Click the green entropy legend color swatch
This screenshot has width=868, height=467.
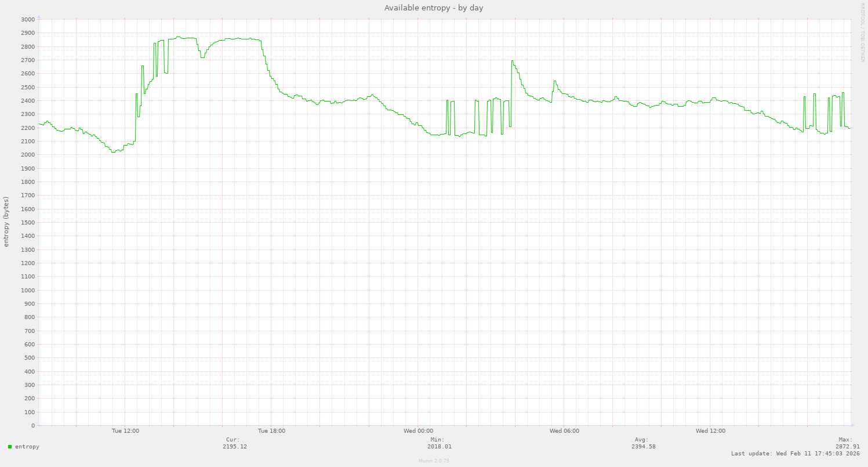[x=10, y=447]
